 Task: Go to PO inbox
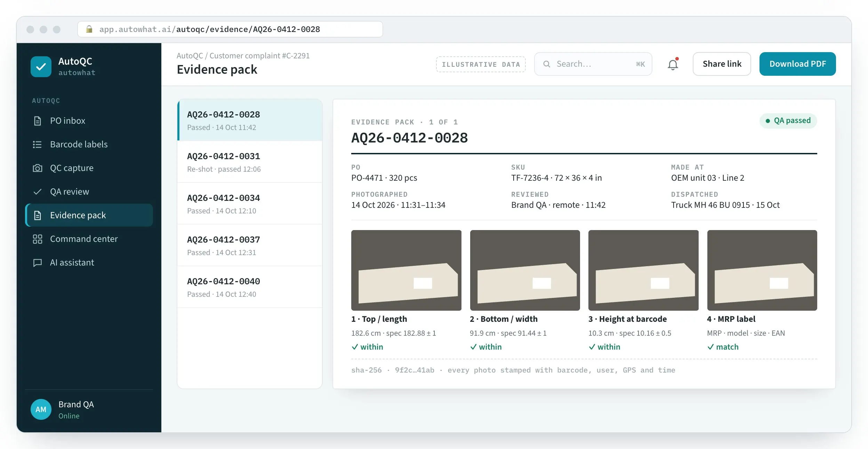pyautogui.click(x=89, y=121)
